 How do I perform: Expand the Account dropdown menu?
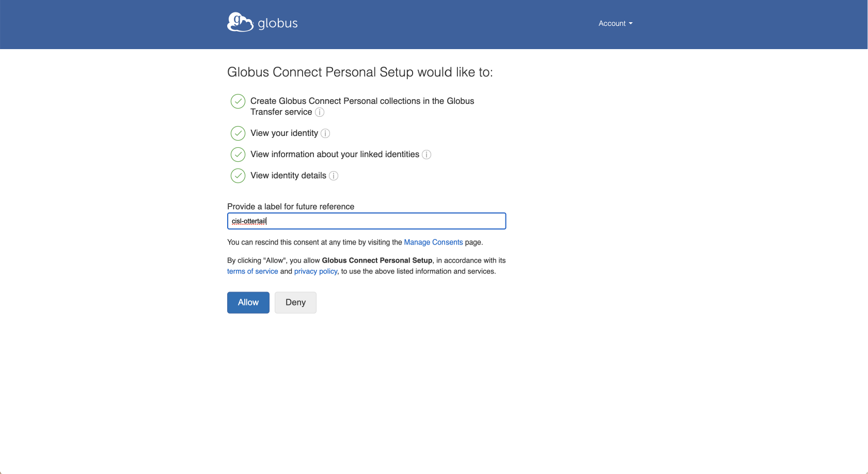(615, 23)
